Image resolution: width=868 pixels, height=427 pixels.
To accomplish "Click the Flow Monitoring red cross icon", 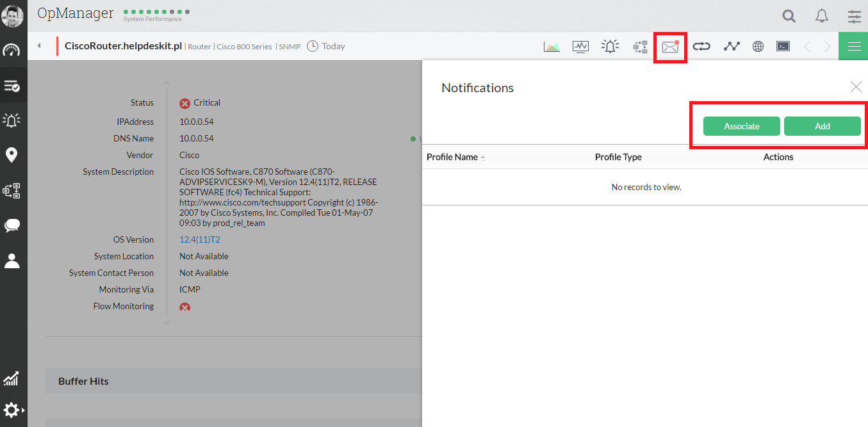I will 184,308.
